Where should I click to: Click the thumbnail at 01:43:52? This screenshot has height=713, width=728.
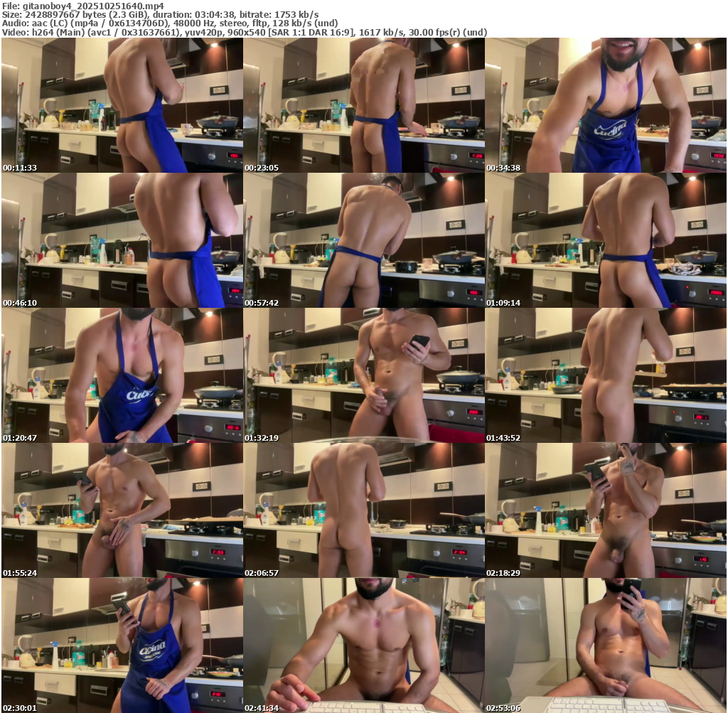tap(606, 375)
